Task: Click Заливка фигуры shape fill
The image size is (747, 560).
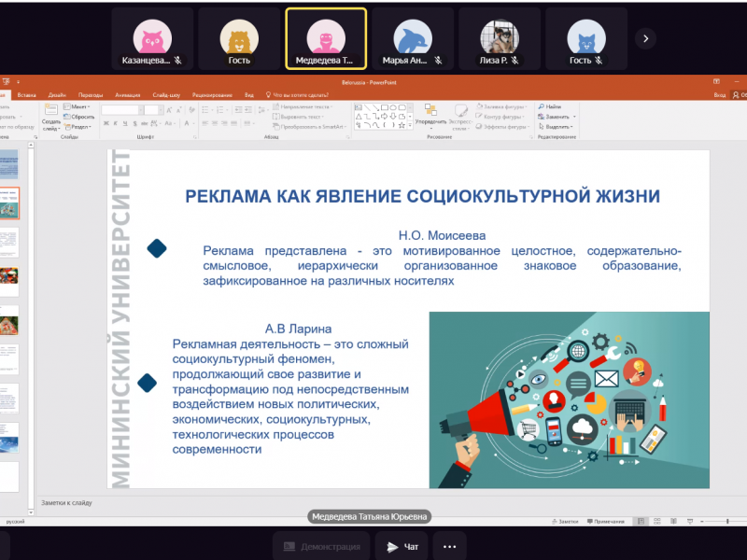Action: click(x=501, y=107)
